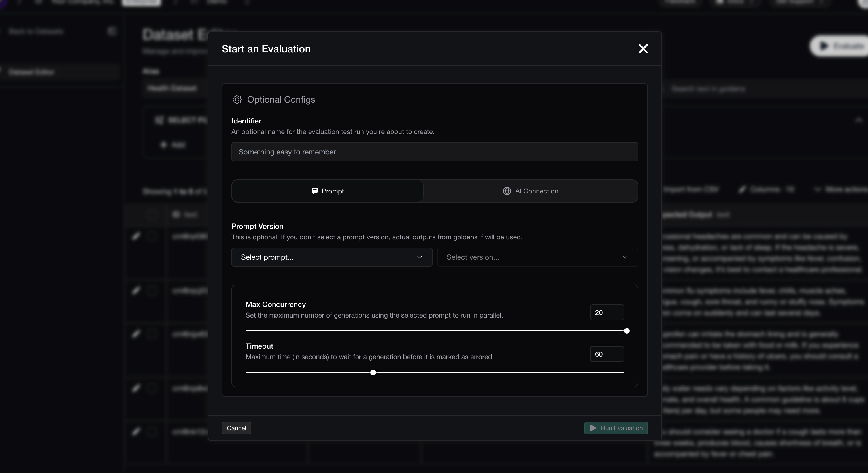Click the Identifier label
The width and height of the screenshot is (868, 473).
(x=246, y=121)
